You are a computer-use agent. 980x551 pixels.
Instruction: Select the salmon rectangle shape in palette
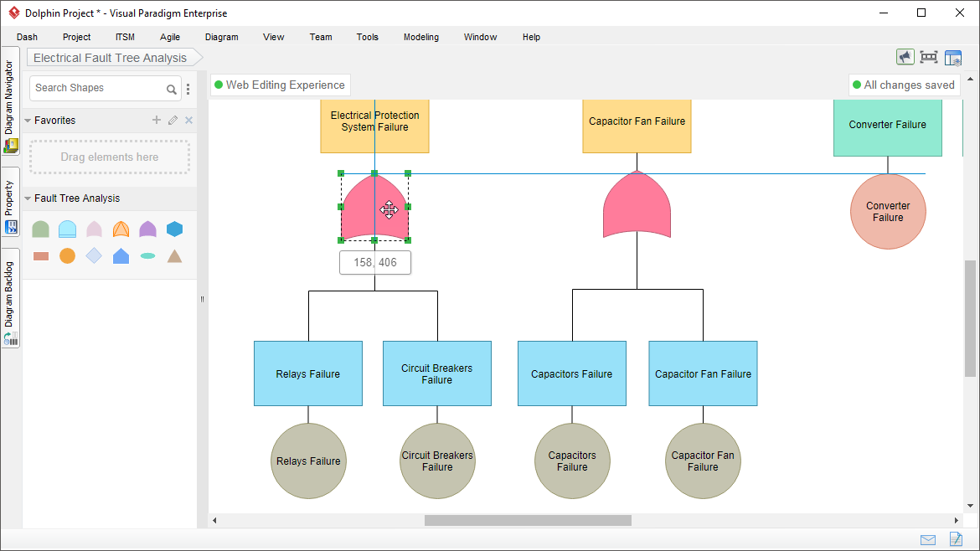coord(41,256)
